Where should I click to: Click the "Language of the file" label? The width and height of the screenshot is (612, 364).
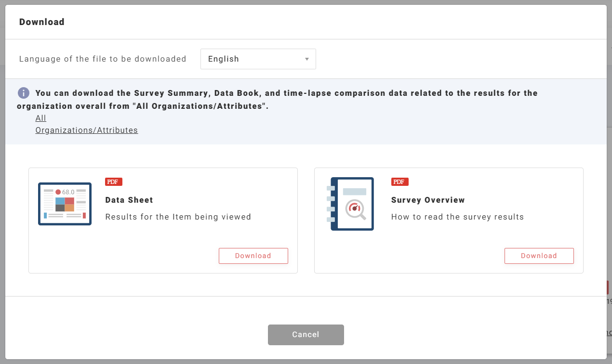pyautogui.click(x=103, y=59)
